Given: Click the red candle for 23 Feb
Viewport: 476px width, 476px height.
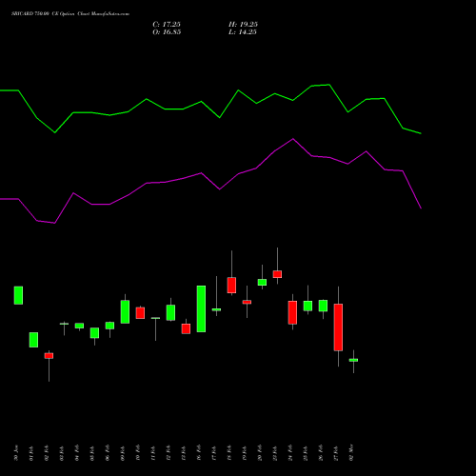Looking at the screenshot, I should tap(277, 274).
